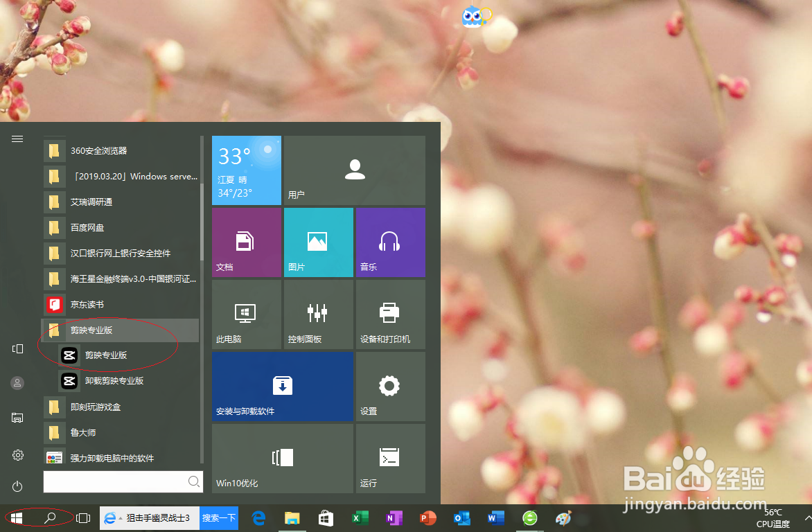Expand the 「2019.03.20」Windows serve... folder
812x532 pixels.
point(121,177)
